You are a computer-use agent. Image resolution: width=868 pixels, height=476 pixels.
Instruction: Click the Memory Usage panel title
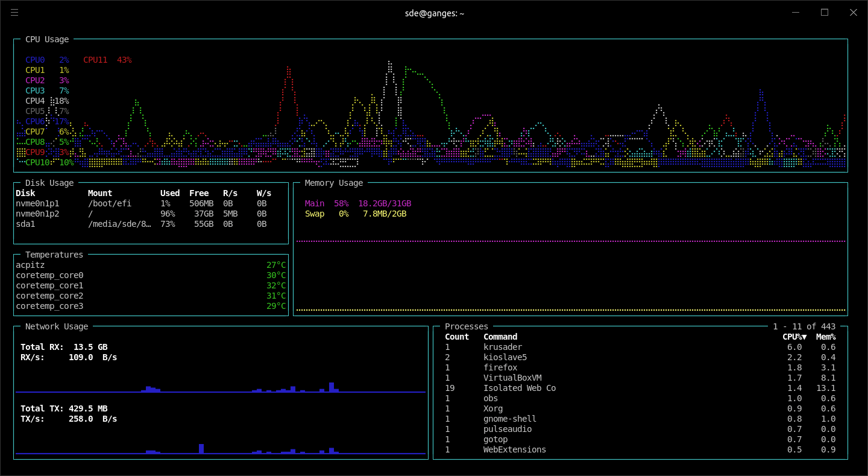(334, 183)
